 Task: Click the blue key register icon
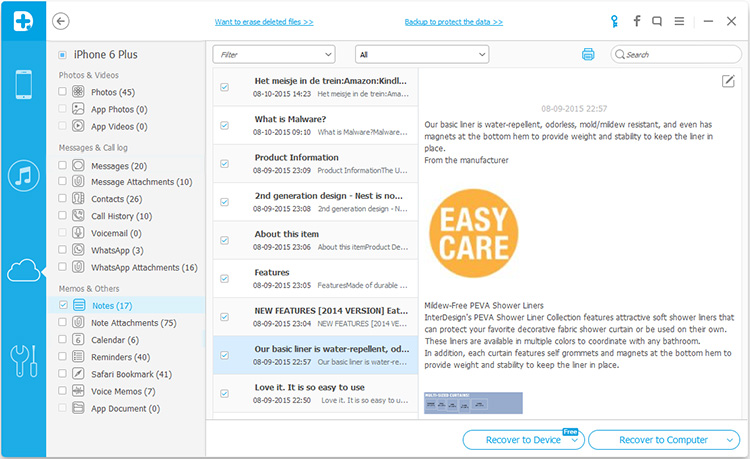coord(614,21)
